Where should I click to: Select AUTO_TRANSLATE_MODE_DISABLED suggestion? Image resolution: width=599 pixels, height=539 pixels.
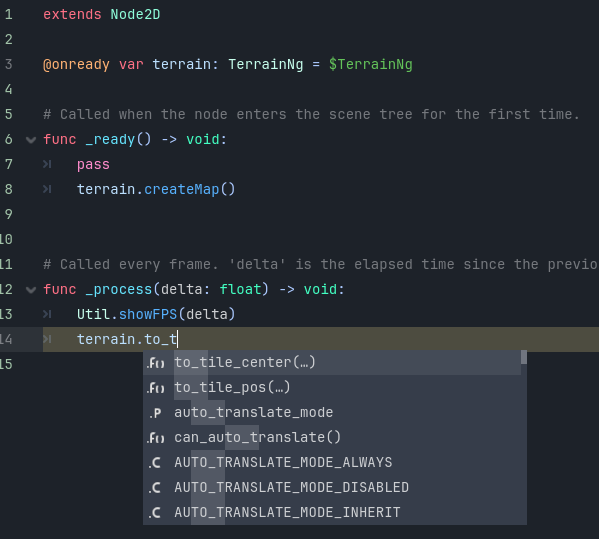pos(332,487)
